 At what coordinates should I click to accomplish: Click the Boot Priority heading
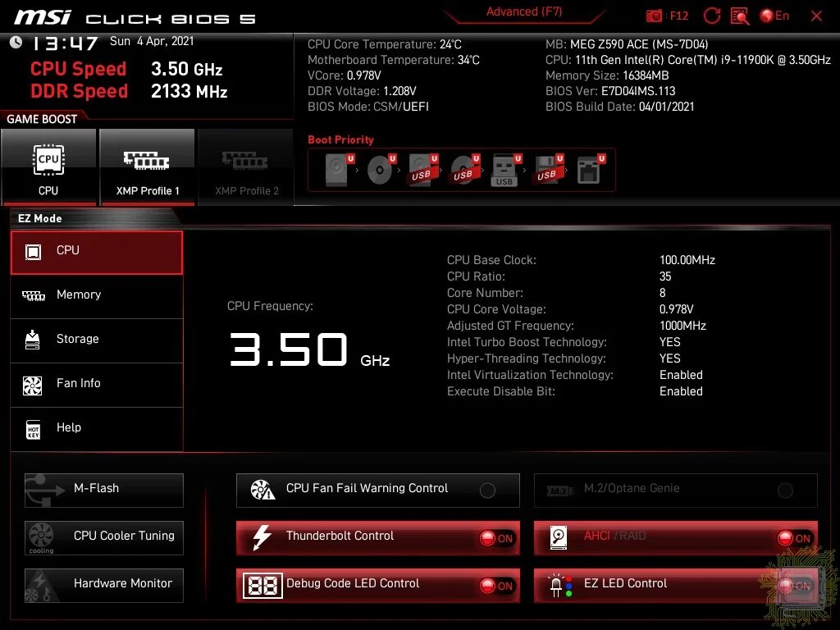click(x=340, y=139)
